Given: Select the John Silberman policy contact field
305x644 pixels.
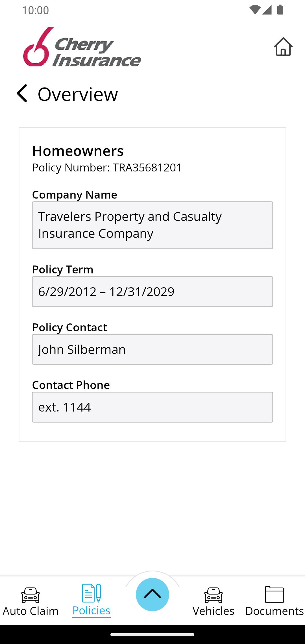Looking at the screenshot, I should (152, 349).
